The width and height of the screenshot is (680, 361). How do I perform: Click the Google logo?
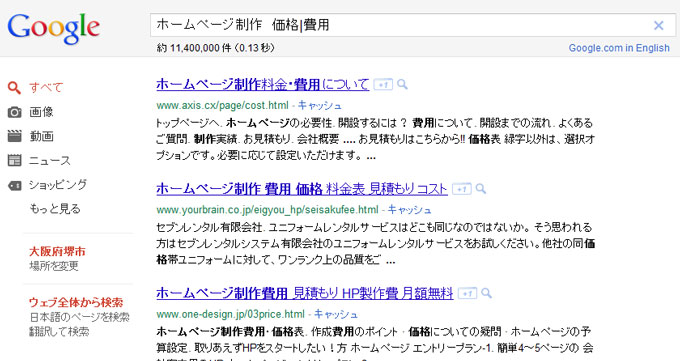54,28
